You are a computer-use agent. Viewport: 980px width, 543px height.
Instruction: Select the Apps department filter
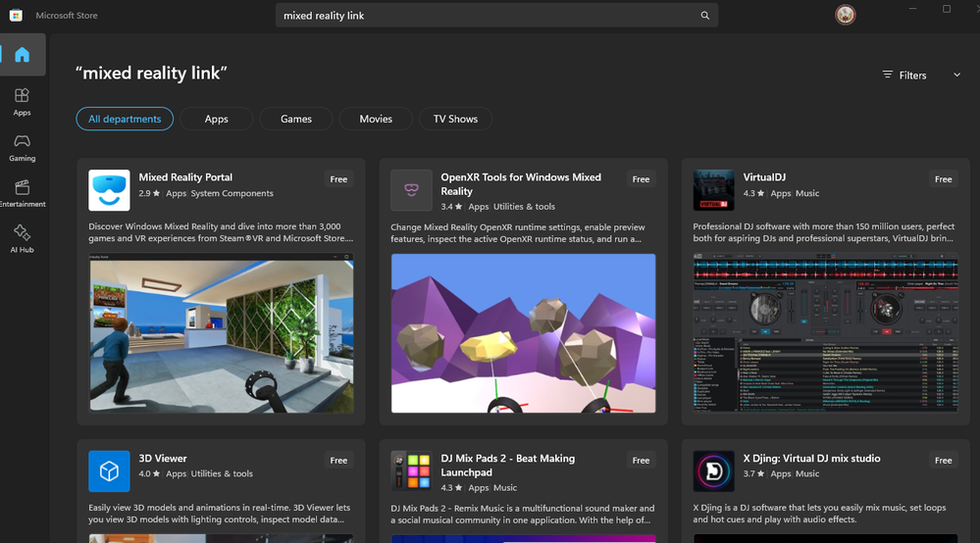click(216, 119)
